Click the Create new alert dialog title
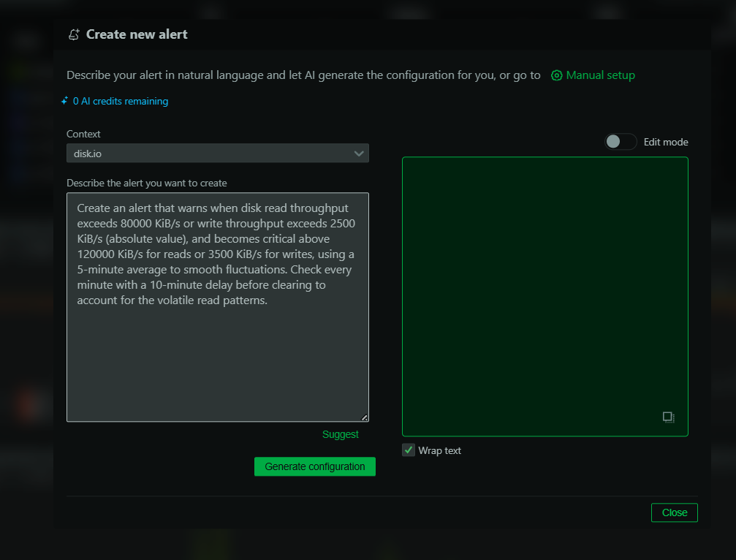 (137, 34)
